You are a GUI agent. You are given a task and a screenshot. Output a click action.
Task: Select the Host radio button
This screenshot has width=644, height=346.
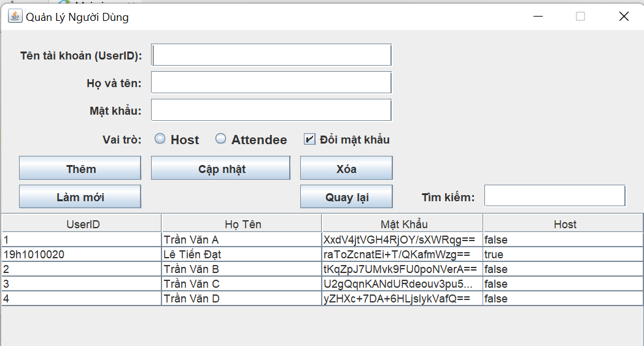point(160,139)
